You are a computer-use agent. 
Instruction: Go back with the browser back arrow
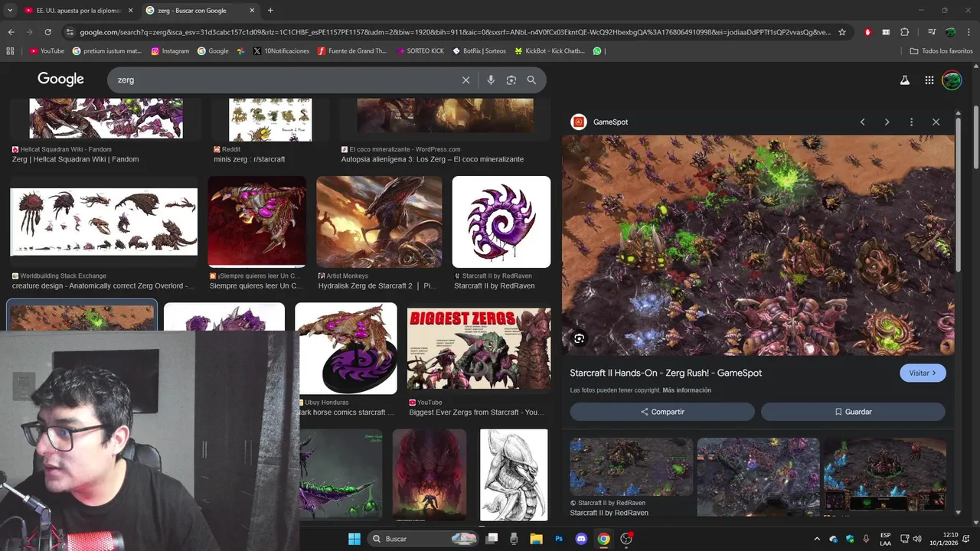pos(11,32)
